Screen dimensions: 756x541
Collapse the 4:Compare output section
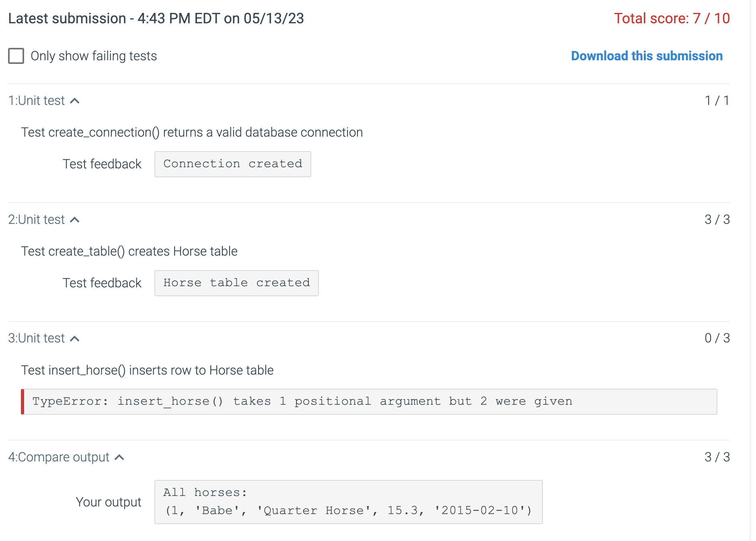point(119,457)
